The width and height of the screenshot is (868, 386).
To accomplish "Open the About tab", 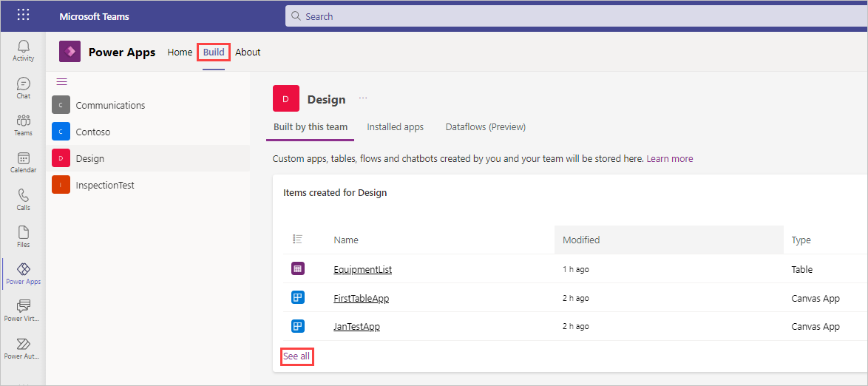I will coord(248,52).
